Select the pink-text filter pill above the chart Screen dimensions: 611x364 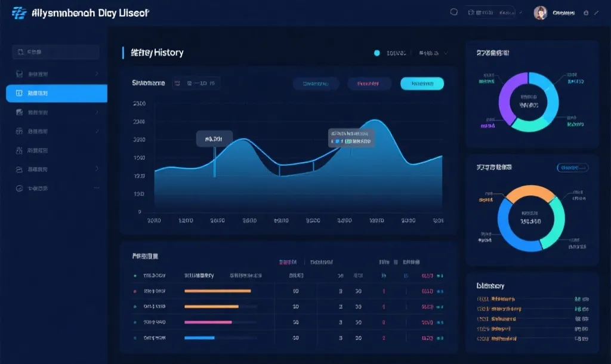coord(369,84)
